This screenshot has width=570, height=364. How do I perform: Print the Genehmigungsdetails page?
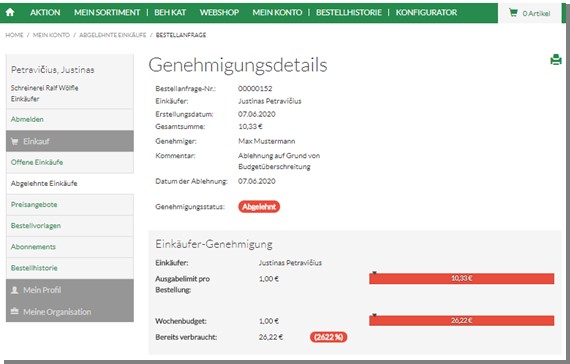pos(556,59)
